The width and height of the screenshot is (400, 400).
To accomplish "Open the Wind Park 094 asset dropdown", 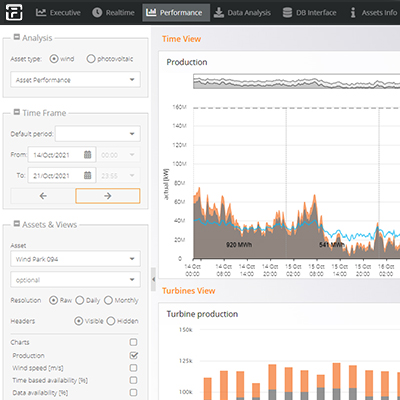I will point(75,259).
